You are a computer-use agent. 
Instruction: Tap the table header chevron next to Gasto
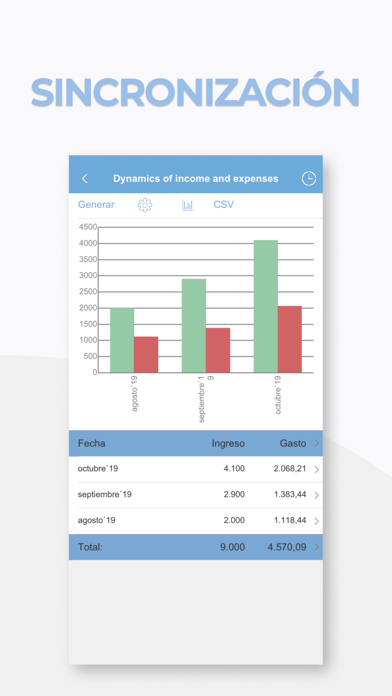coord(317,443)
